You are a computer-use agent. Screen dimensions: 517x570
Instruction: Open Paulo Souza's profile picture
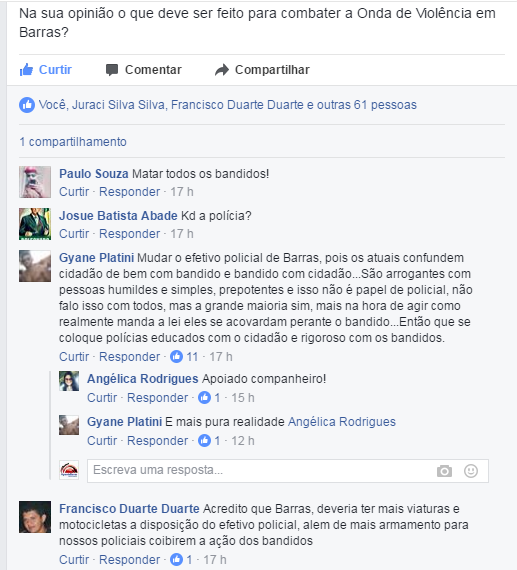click(x=35, y=182)
